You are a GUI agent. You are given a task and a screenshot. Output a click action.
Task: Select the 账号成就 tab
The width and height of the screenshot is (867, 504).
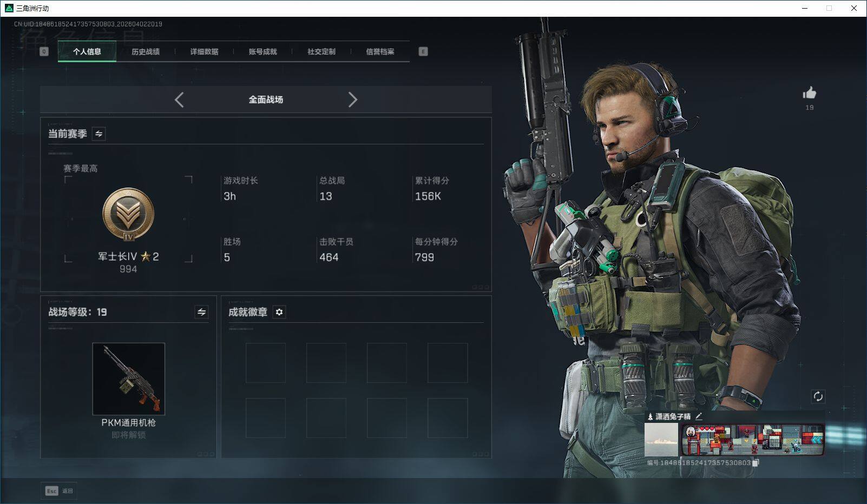click(x=262, y=51)
